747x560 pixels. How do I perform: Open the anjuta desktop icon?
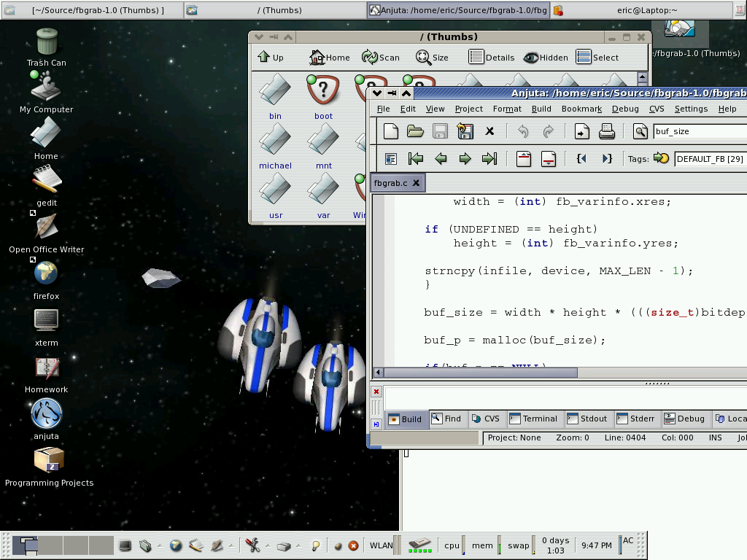tap(46, 419)
